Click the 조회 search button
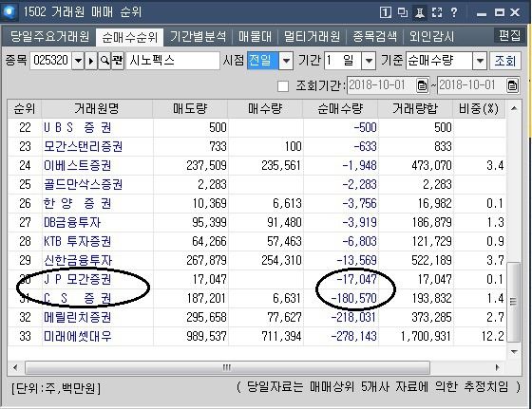532x409 pixels. 505,61
